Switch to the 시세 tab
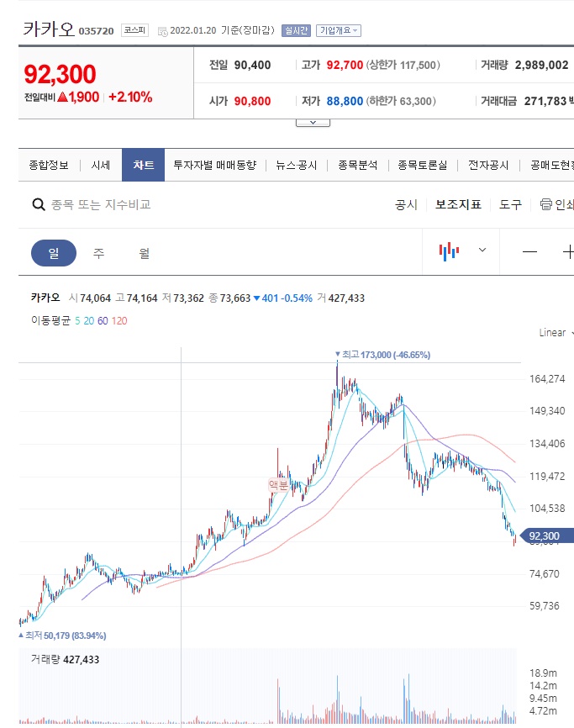The image size is (574, 728). coord(101,165)
